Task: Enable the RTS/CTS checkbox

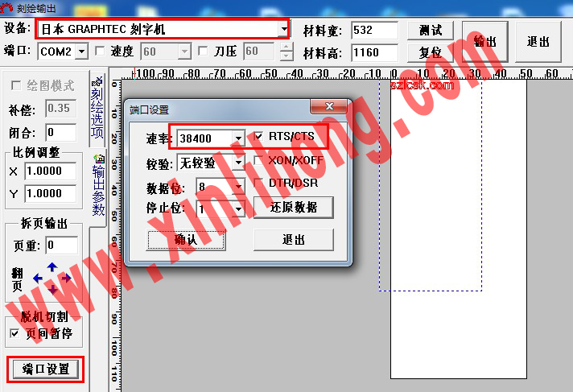Action: click(x=258, y=137)
